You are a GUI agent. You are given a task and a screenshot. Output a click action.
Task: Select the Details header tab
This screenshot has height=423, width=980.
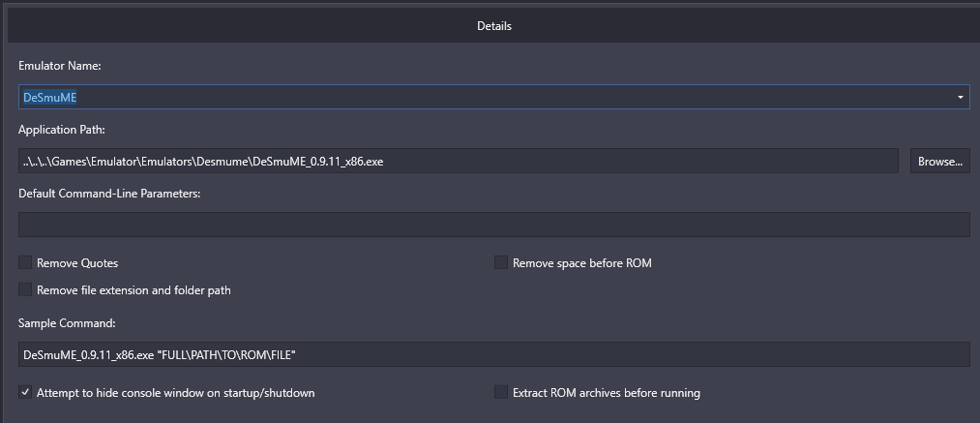493,26
